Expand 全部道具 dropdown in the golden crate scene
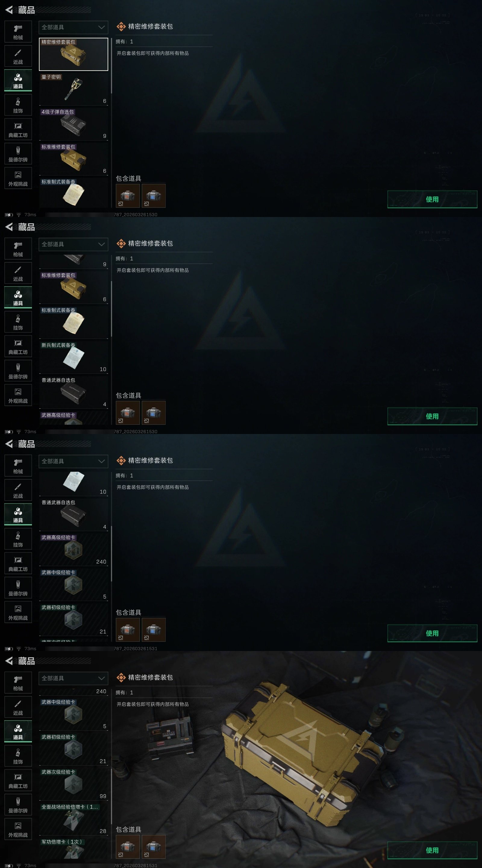Viewport: 482px width, 868px height. point(74,678)
